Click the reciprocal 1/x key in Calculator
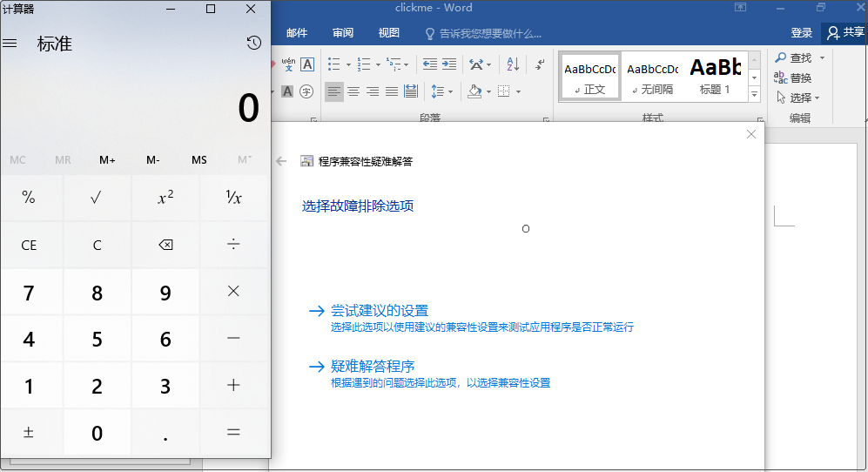This screenshot has width=868, height=472. coord(233,198)
